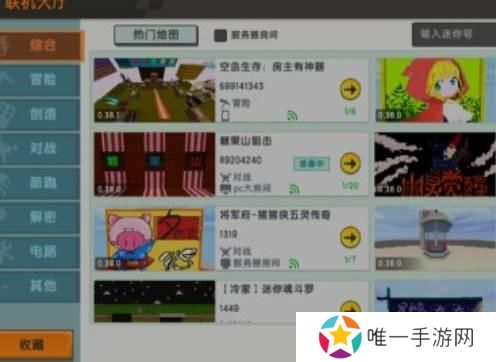Viewport: 496px width, 362px height.
Task: Click the green signal icon in the 糖果山狙击 row
Action: 294,189
